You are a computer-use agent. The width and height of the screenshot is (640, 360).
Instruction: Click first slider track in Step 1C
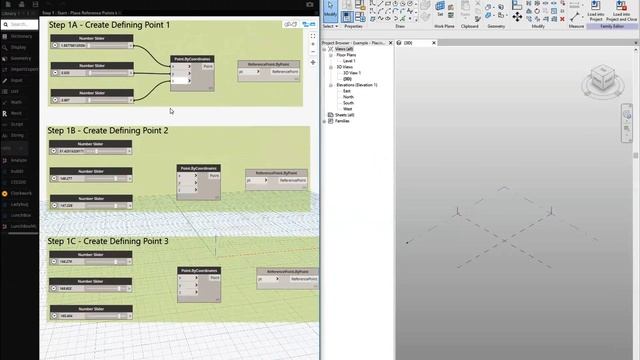tap(106, 262)
